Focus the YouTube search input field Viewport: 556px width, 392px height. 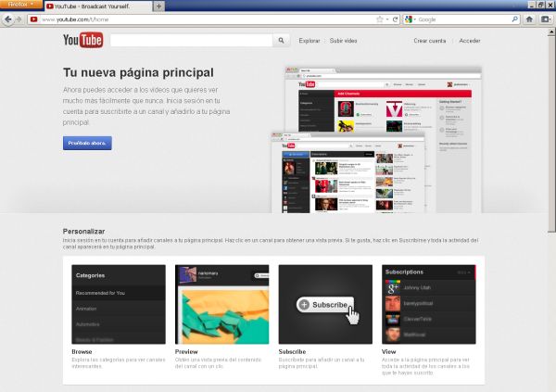(192, 41)
